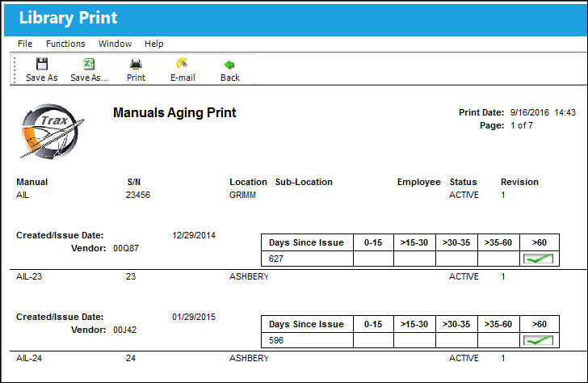The width and height of the screenshot is (588, 383).
Task: Open the Functions menu
Action: coord(65,44)
